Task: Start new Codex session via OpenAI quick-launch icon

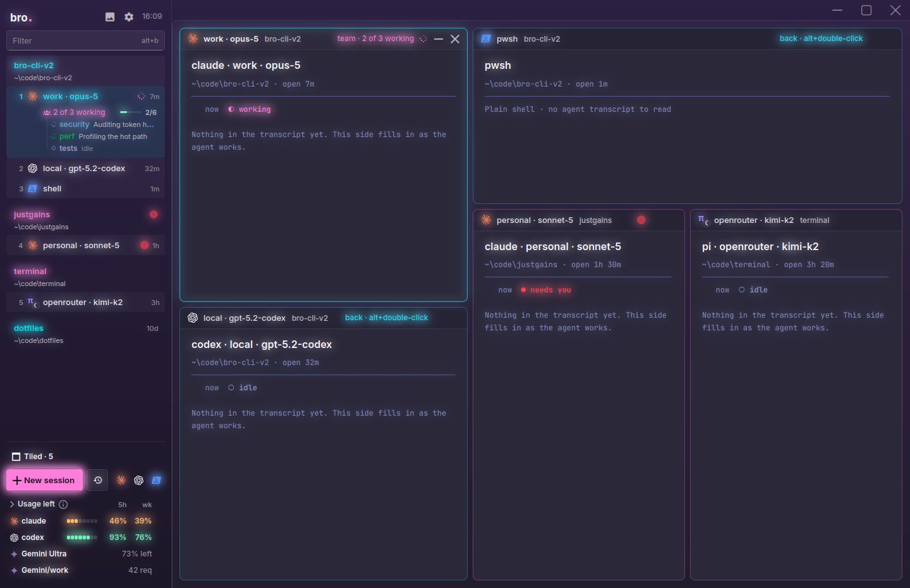Action: point(139,480)
